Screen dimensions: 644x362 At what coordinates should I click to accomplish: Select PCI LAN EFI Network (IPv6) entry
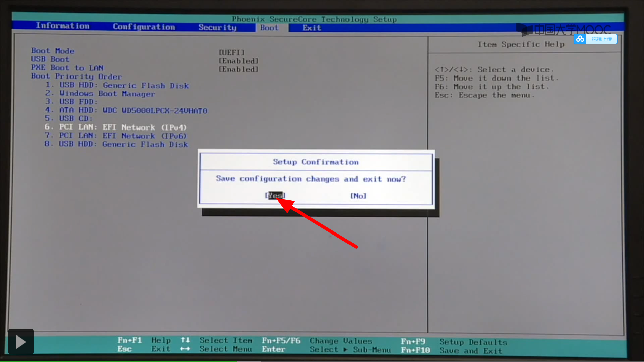pos(116,136)
